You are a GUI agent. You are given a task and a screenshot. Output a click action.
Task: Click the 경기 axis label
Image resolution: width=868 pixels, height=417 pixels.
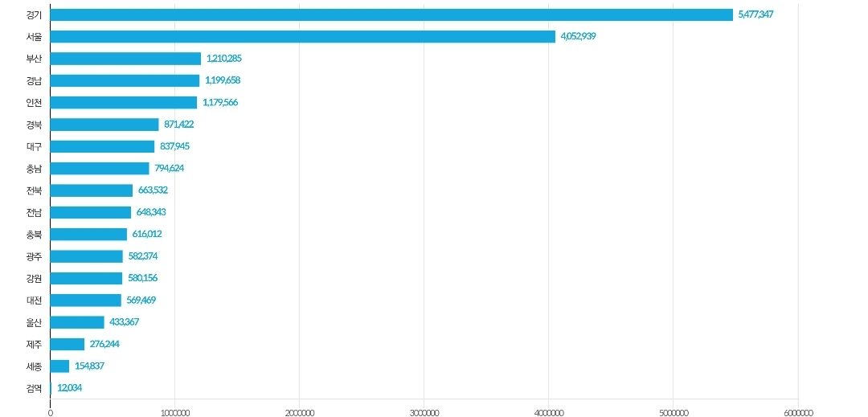click(x=34, y=14)
